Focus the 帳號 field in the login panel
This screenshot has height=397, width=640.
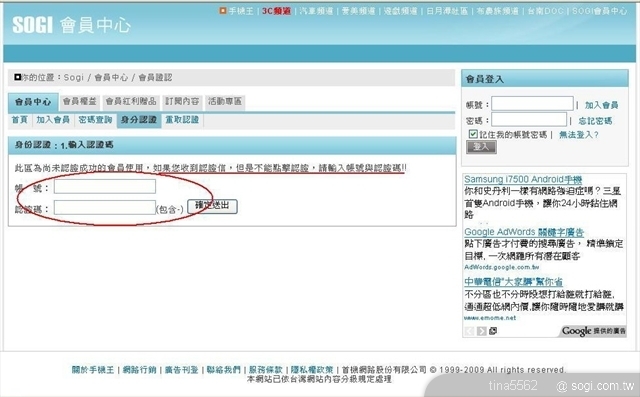click(x=533, y=104)
